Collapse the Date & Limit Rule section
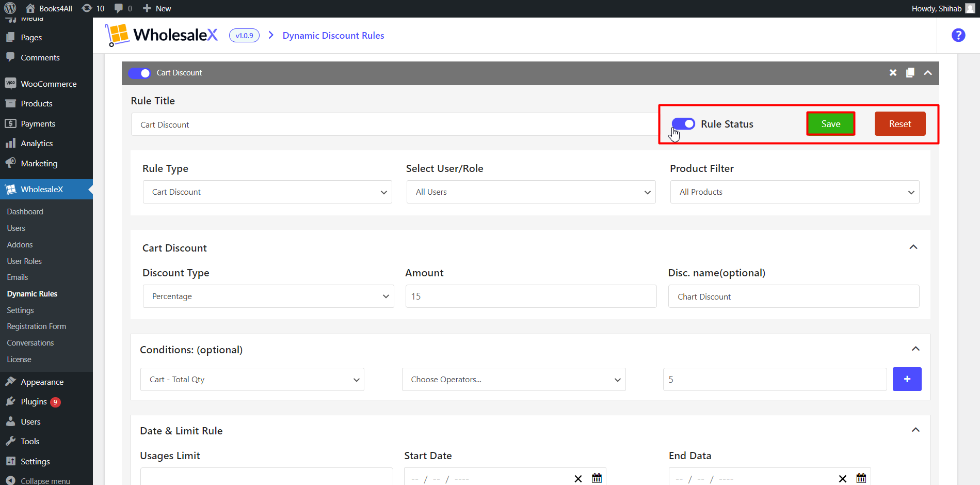Screen dimensions: 980x485 click(x=915, y=430)
